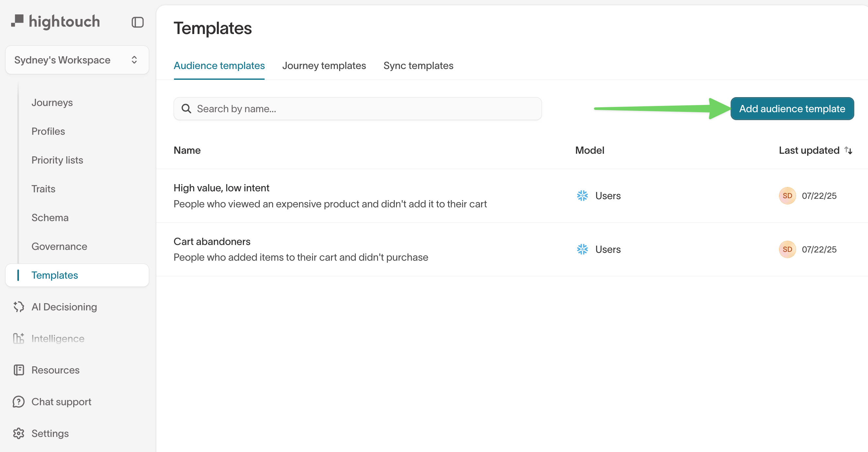Click Snowflake icon in High value row

pos(582,196)
